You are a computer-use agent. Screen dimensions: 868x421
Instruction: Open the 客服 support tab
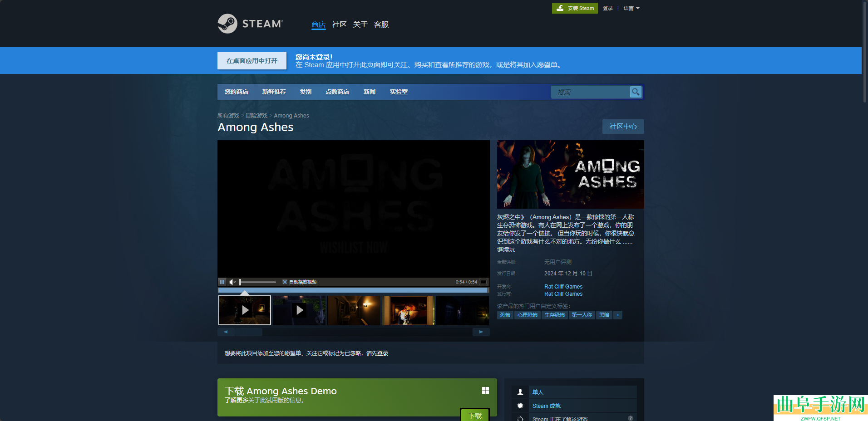click(381, 24)
